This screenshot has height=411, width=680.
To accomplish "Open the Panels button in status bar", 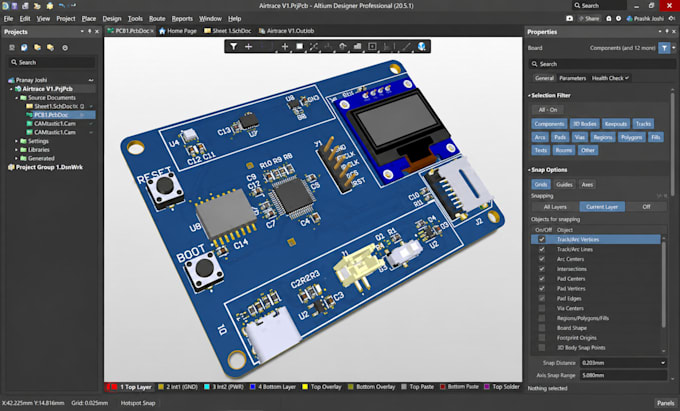I will point(665,403).
